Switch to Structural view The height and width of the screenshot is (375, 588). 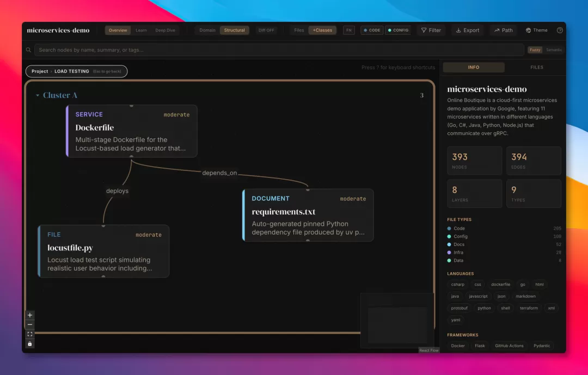[234, 30]
